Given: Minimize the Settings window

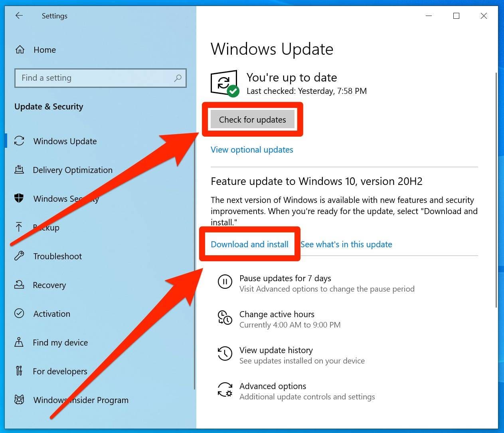Looking at the screenshot, I should click(429, 16).
